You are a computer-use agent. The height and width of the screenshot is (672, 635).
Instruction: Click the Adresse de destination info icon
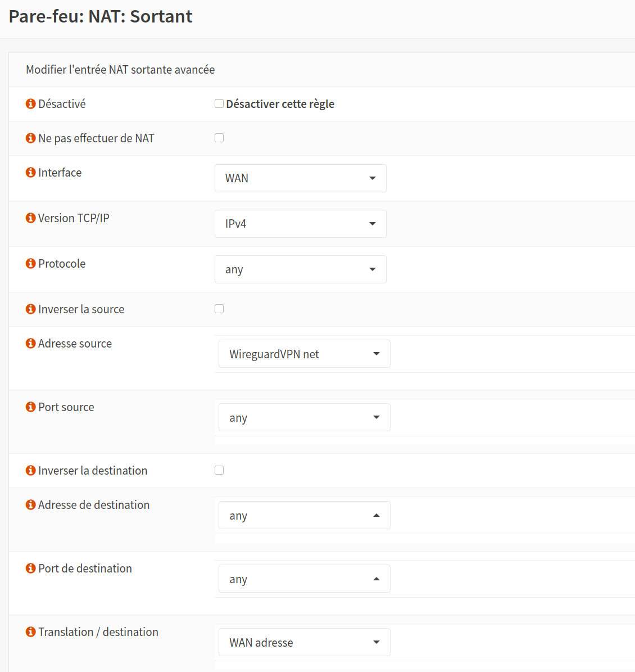pyautogui.click(x=31, y=505)
